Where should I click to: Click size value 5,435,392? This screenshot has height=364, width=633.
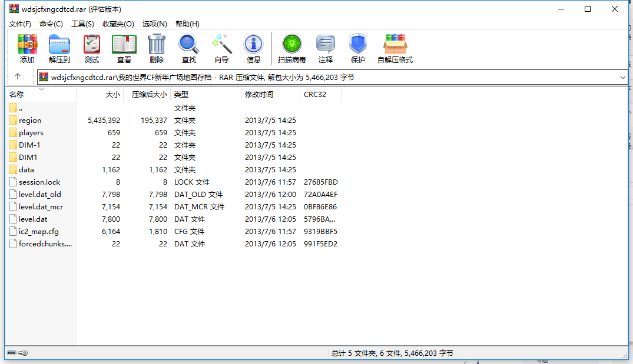coord(104,121)
